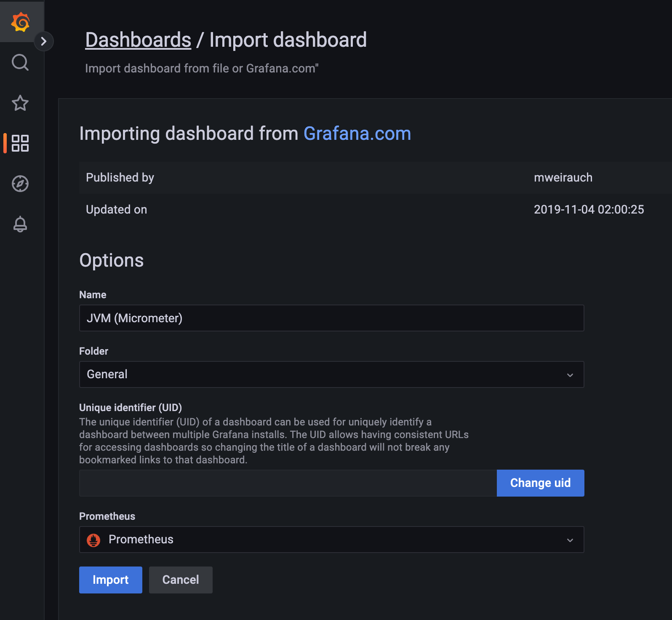The image size is (672, 620).
Task: Open the Folder dropdown showing General
Action: tap(331, 374)
